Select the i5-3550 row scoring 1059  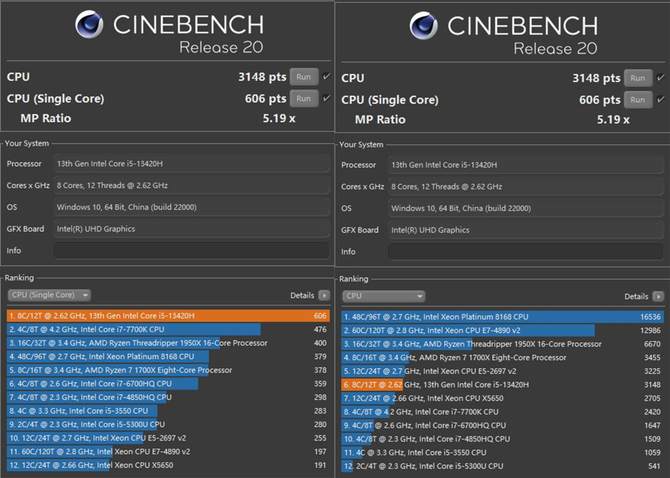502,452
